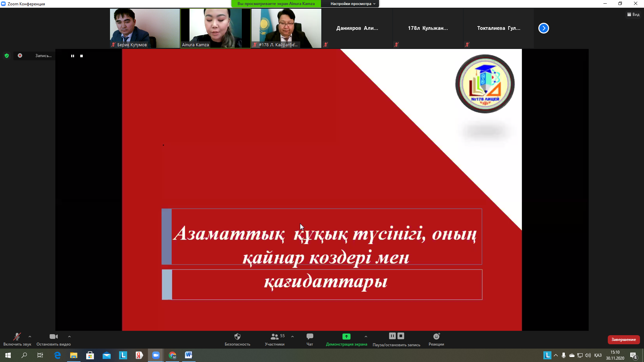Open the Security shield icon
The height and width of the screenshot is (362, 644).
(237, 337)
